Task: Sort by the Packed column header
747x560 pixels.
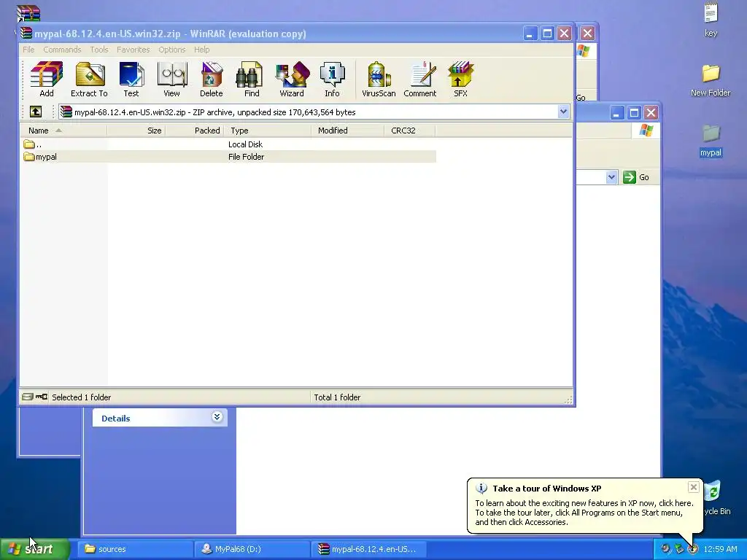Action: [194, 131]
